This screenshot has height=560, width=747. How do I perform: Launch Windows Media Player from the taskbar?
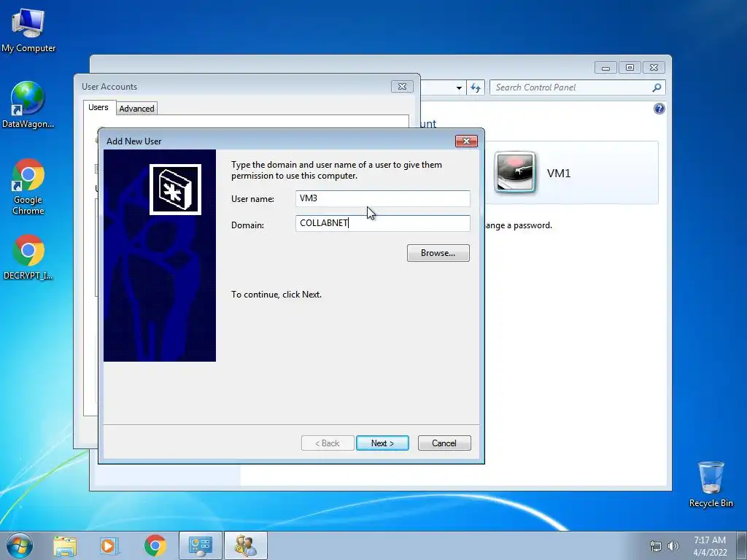[x=109, y=545]
